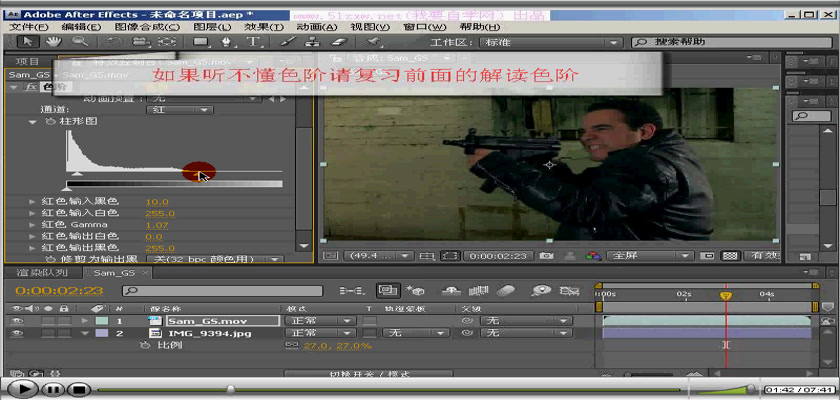
Task: Select the Type (T) tool
Action: (x=252, y=41)
